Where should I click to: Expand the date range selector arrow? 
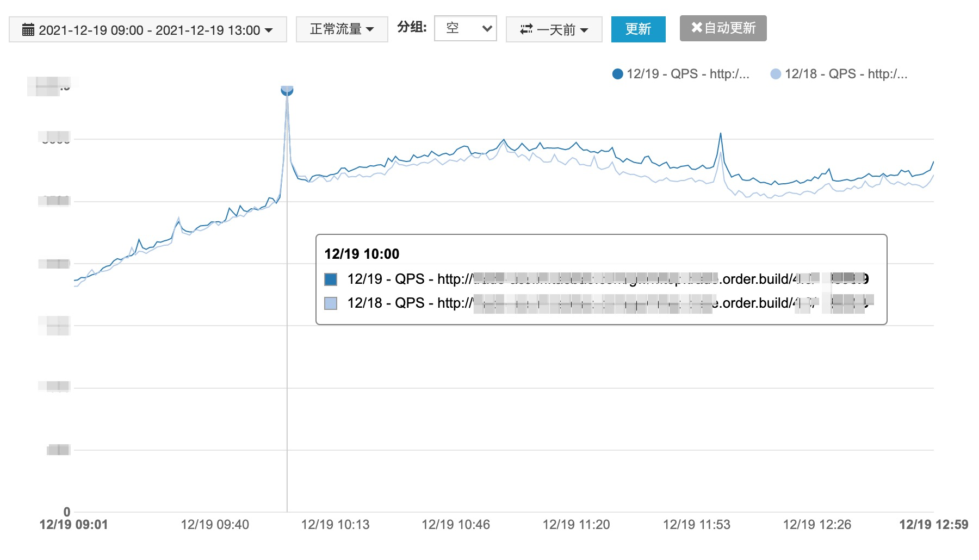(x=269, y=30)
